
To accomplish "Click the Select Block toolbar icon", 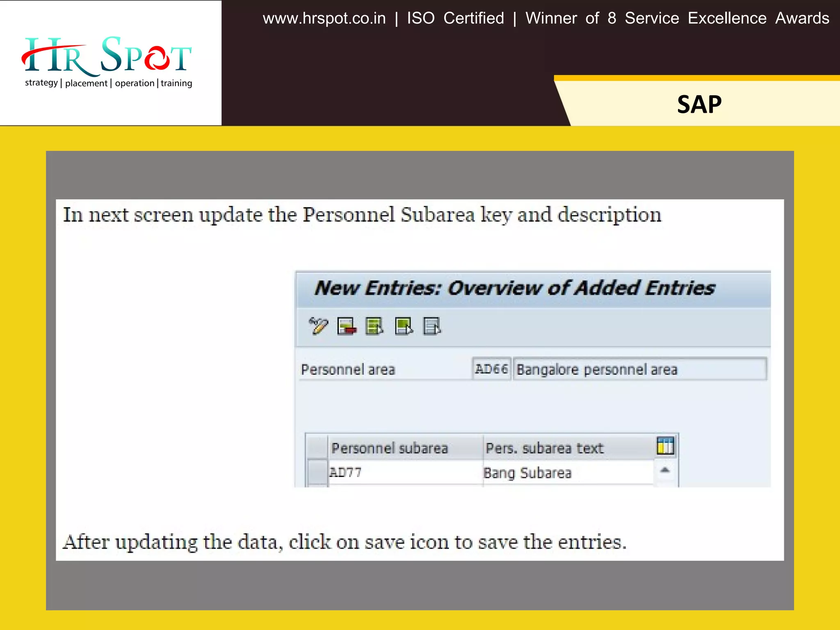I will pos(404,326).
